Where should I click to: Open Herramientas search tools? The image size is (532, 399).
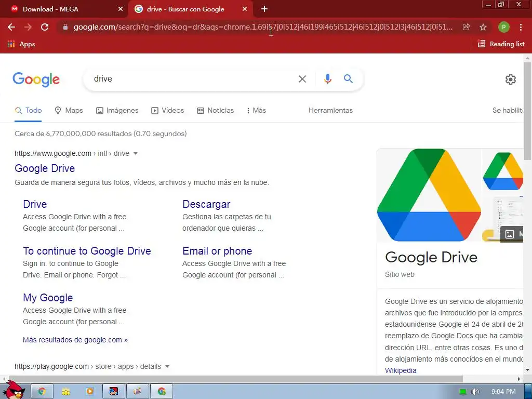[x=330, y=110]
